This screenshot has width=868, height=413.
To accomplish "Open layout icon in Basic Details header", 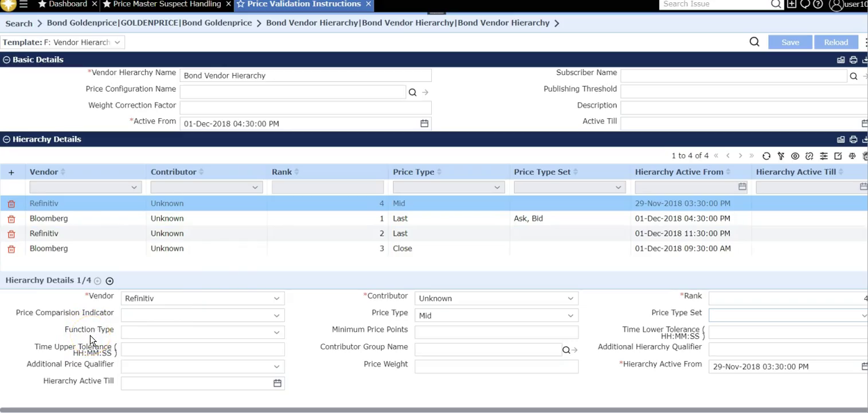I will [x=841, y=60].
